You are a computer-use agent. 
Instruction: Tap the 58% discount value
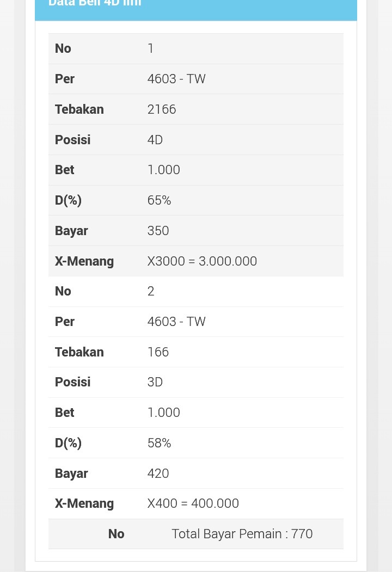coord(159,443)
